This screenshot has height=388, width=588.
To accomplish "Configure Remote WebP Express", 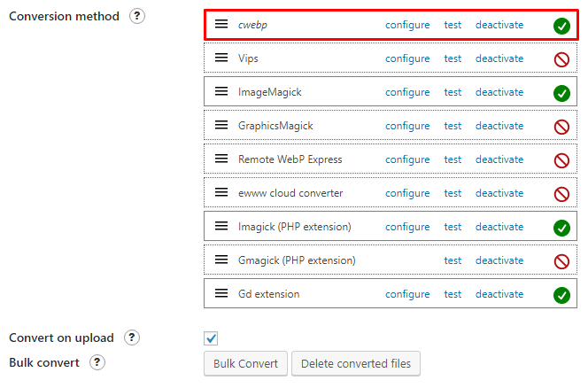I will [x=407, y=159].
